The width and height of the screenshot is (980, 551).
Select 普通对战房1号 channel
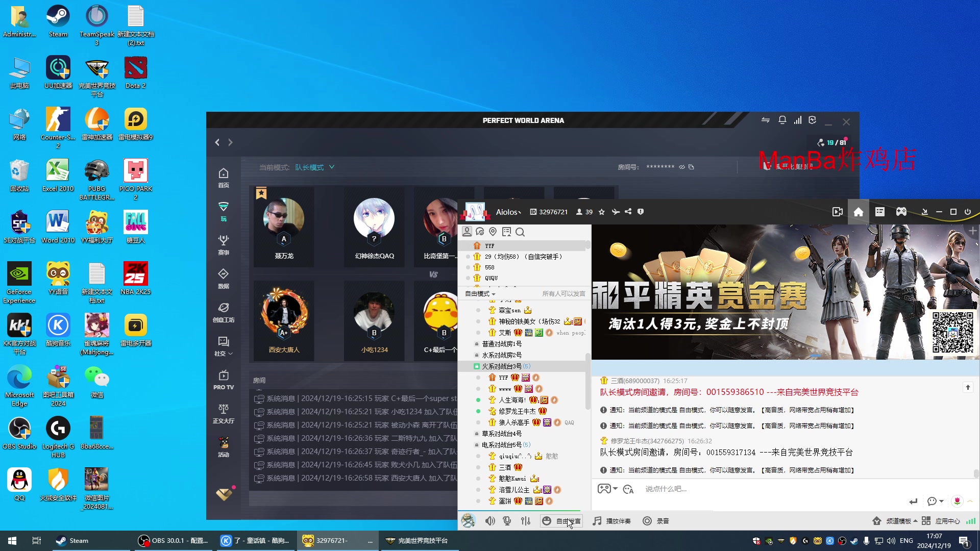[x=502, y=344]
